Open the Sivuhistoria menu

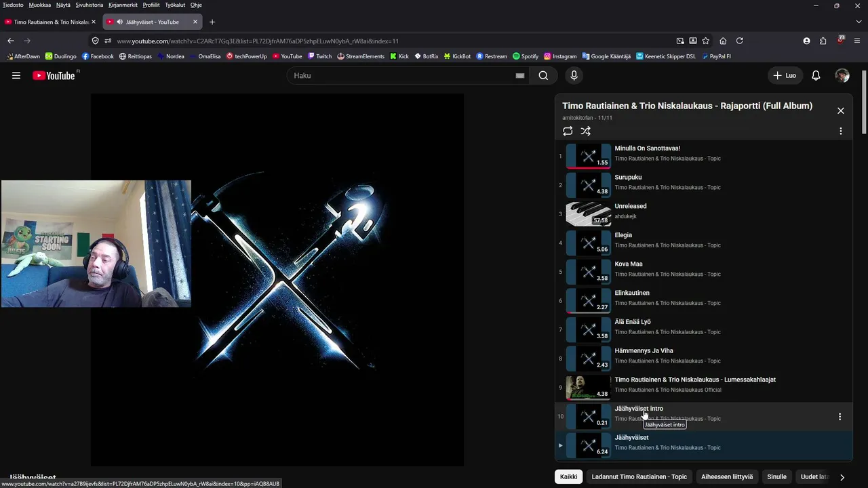coord(90,5)
